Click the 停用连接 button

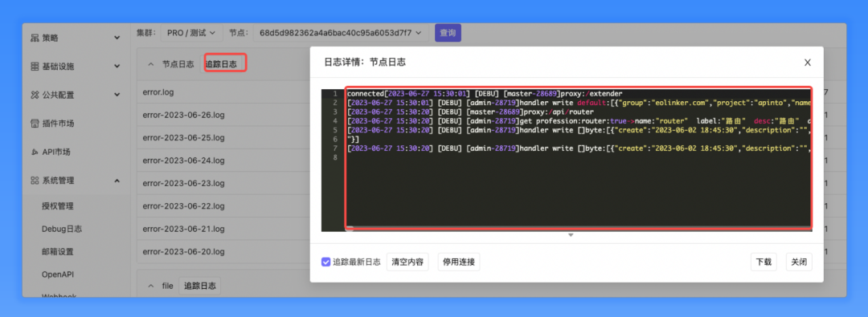click(459, 262)
